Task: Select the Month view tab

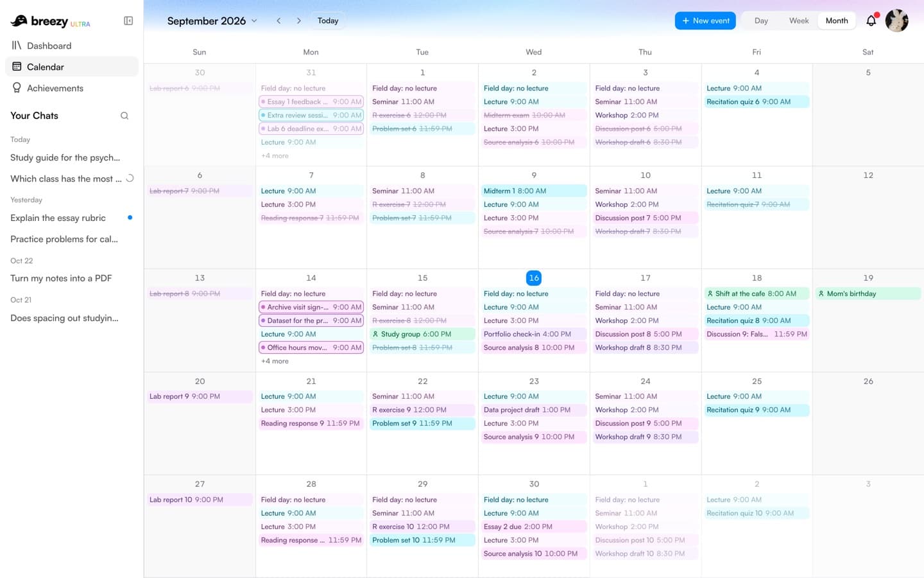Action: 837,21
